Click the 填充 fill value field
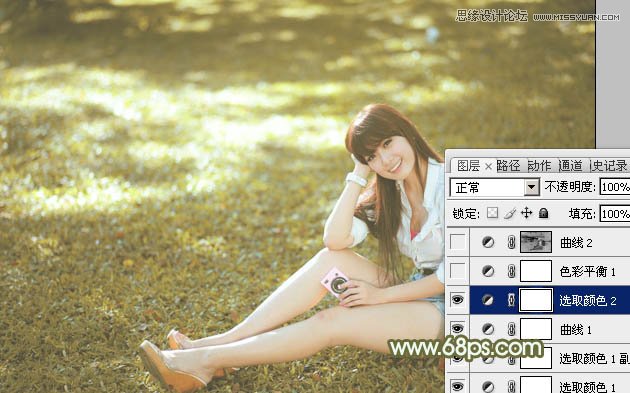The width and height of the screenshot is (630, 393). [x=615, y=213]
